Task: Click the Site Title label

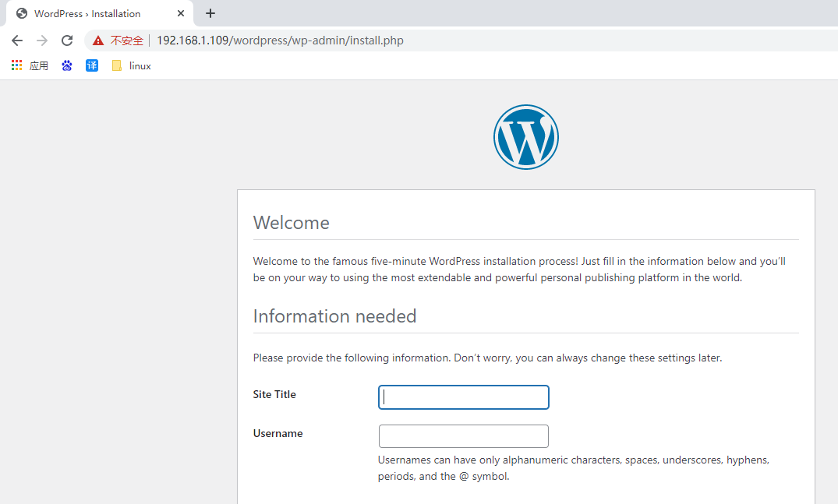Action: [x=274, y=394]
